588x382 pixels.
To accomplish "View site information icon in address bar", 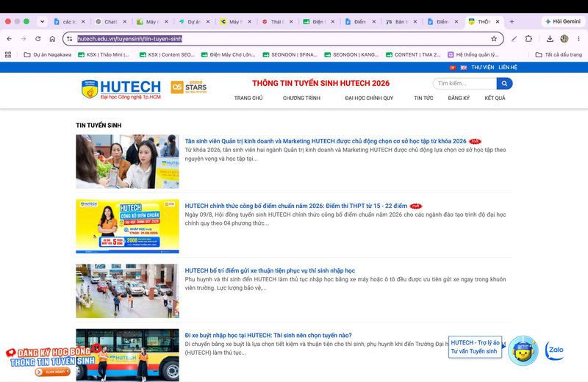I will (x=70, y=39).
